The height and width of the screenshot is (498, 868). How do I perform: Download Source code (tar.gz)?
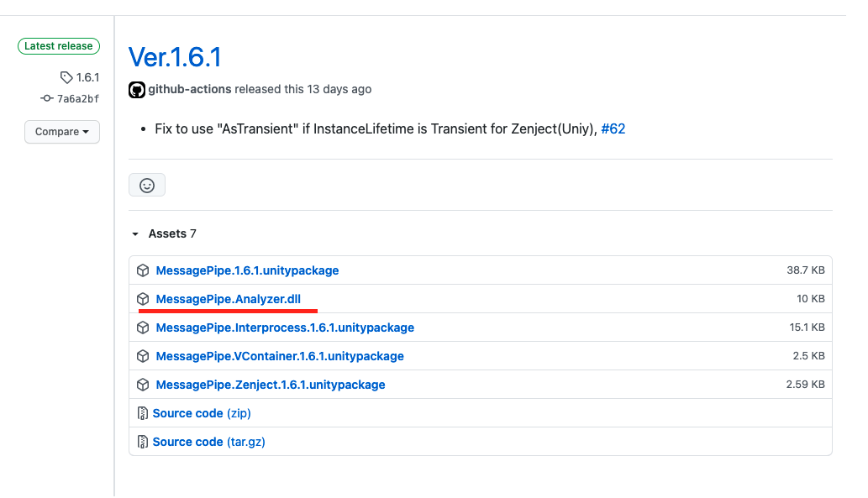click(208, 442)
